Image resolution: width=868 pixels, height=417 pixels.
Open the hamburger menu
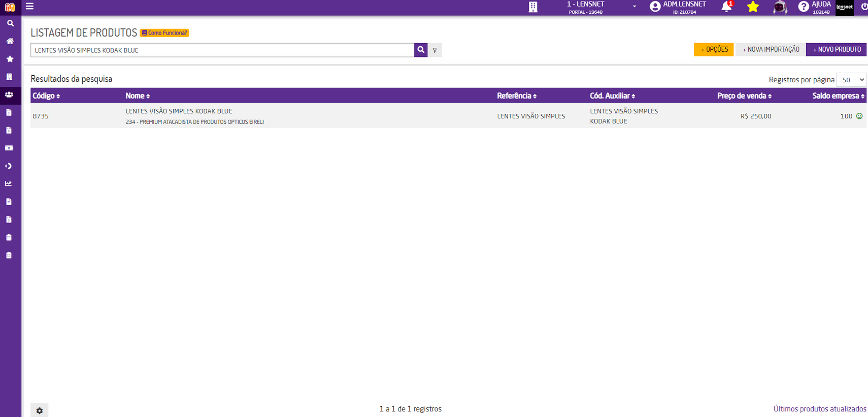pos(30,7)
